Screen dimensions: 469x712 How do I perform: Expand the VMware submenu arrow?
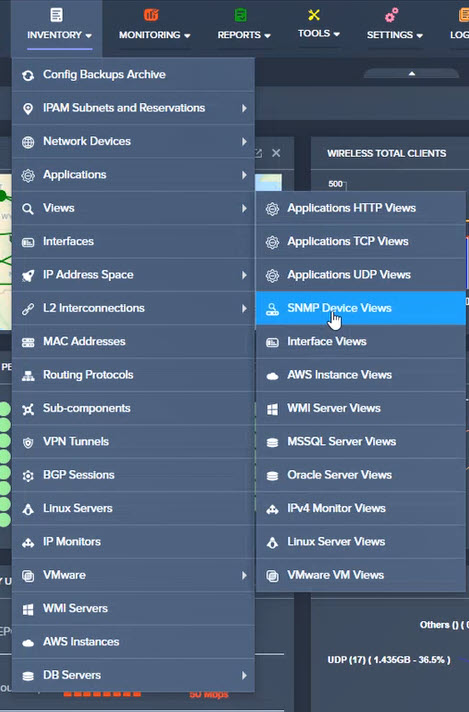click(x=244, y=575)
